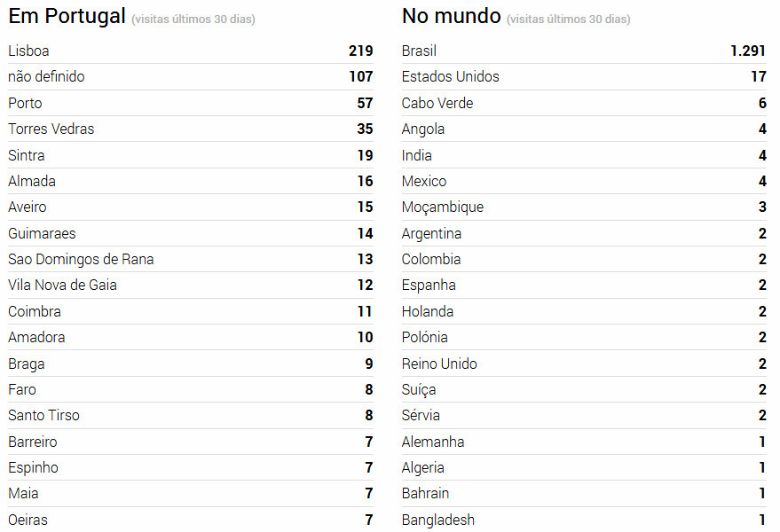Image resolution: width=780 pixels, height=532 pixels.
Task: Select the Santo Tirso entry
Action: tap(44, 416)
